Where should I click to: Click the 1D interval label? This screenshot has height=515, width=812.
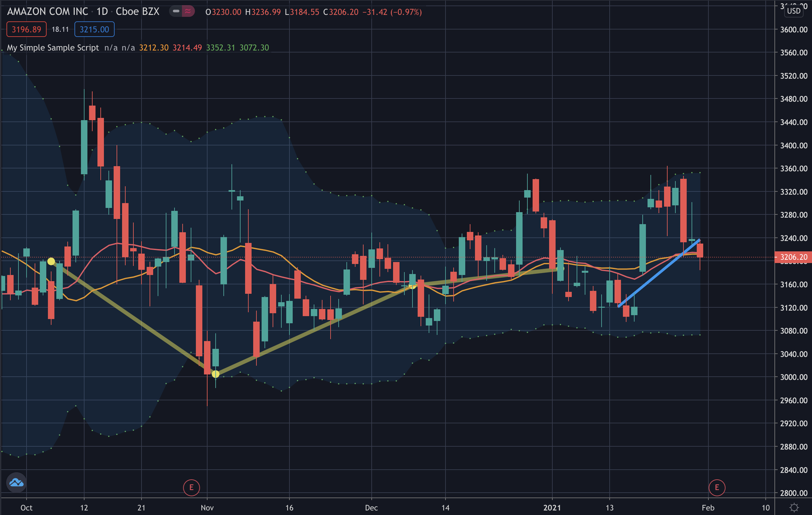pos(102,11)
